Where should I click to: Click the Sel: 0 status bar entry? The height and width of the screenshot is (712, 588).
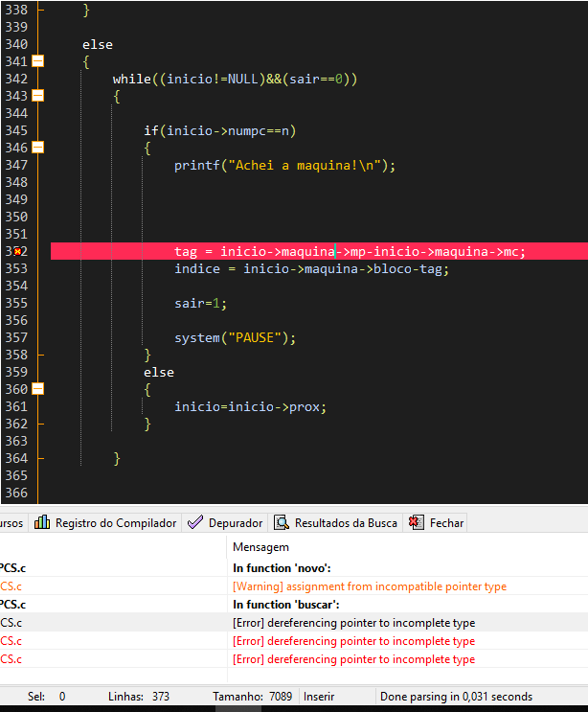point(46,696)
